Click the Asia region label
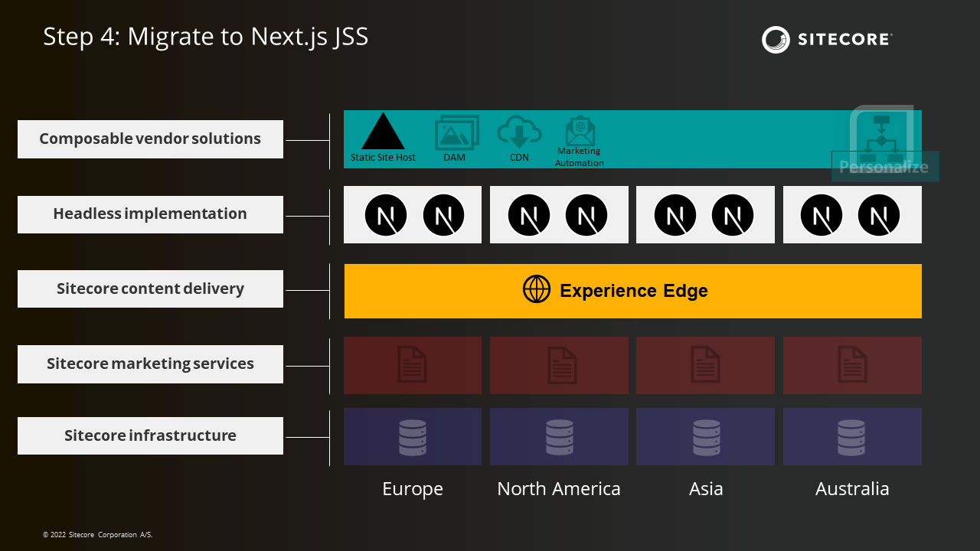 click(706, 489)
